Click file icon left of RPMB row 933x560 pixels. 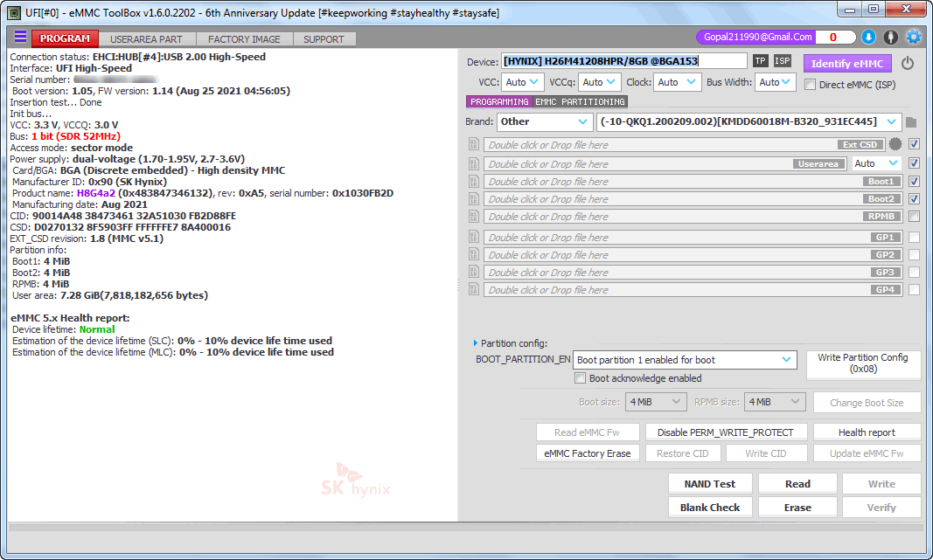pos(474,217)
